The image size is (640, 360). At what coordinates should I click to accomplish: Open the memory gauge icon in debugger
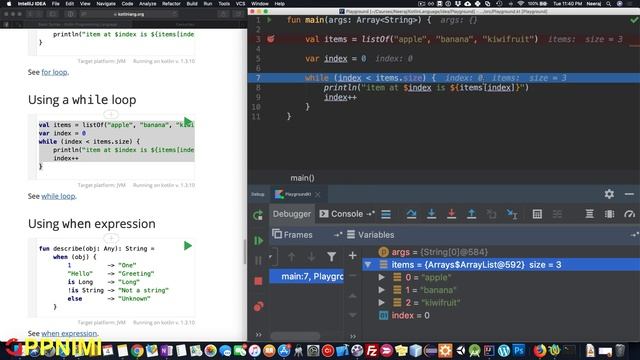point(629,214)
